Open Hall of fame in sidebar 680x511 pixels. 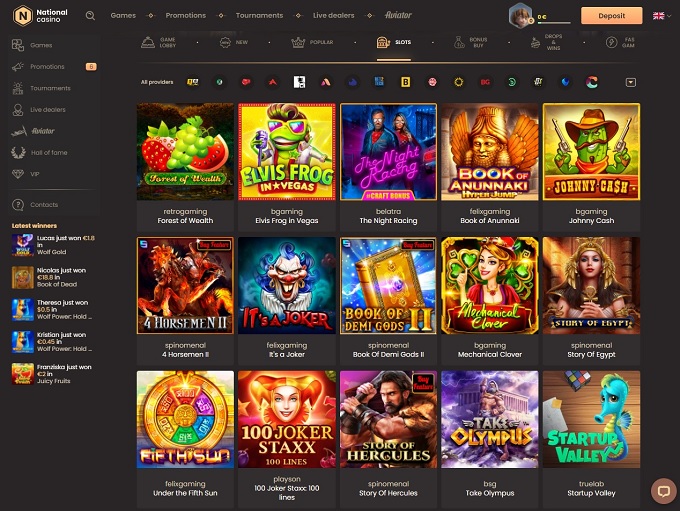pos(47,152)
